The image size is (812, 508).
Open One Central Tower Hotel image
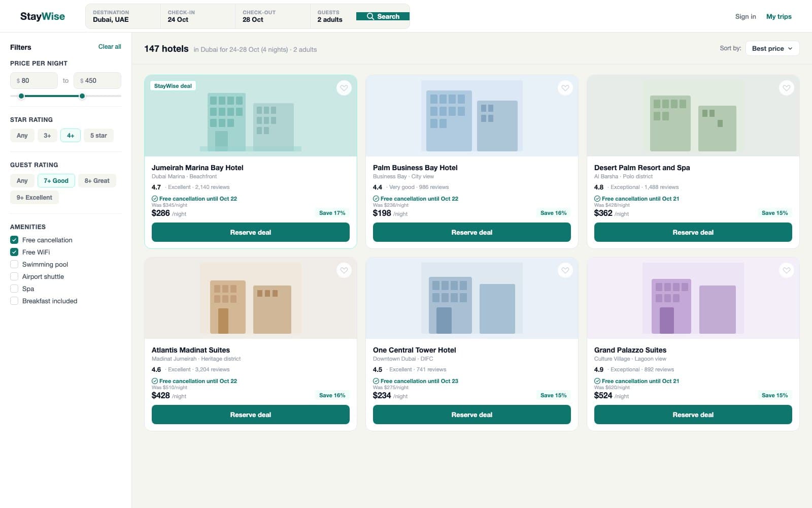click(472, 298)
